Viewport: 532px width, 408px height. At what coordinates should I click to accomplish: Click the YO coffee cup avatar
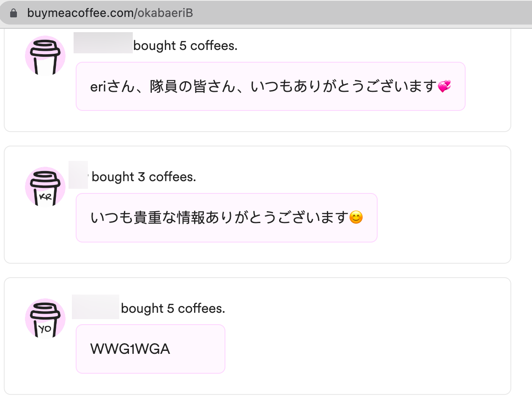coord(45,319)
